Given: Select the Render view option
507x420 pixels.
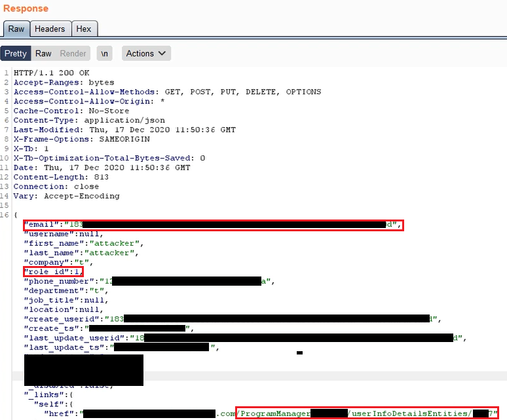Looking at the screenshot, I should (73, 54).
